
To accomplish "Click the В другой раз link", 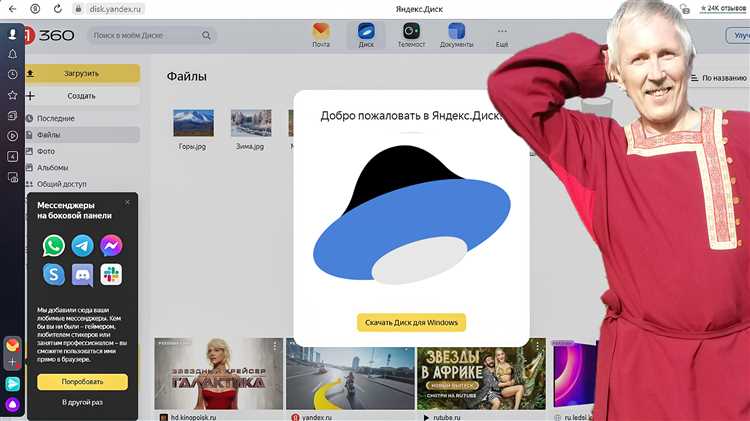I will click(82, 402).
